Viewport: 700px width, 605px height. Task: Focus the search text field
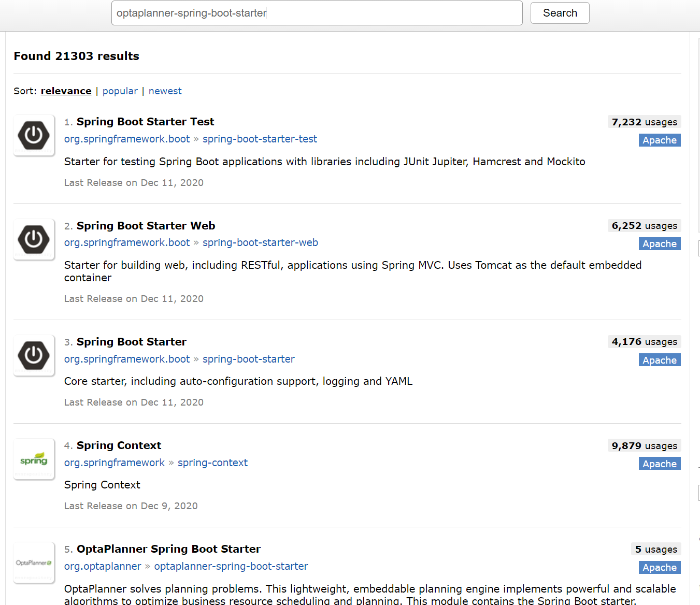point(317,13)
